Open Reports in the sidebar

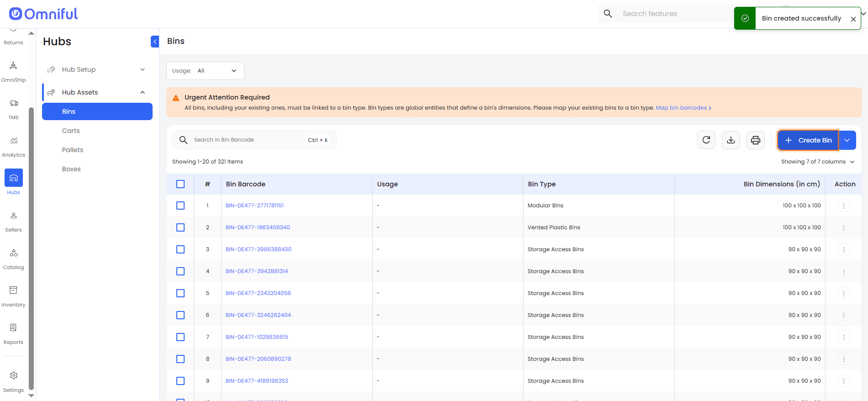pyautogui.click(x=13, y=334)
